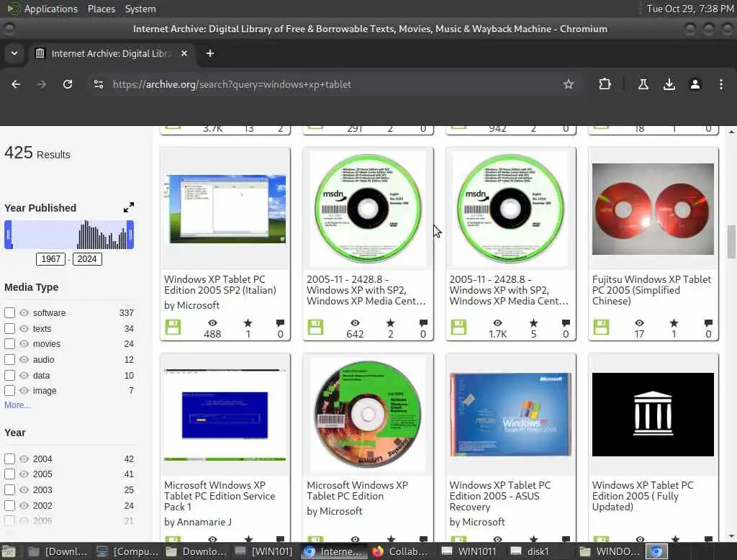
Task: Click the clock in the top panel
Action: point(690,9)
